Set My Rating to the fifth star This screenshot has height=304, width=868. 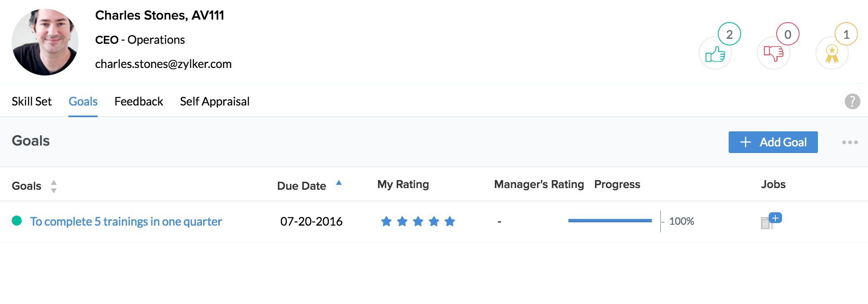(449, 221)
